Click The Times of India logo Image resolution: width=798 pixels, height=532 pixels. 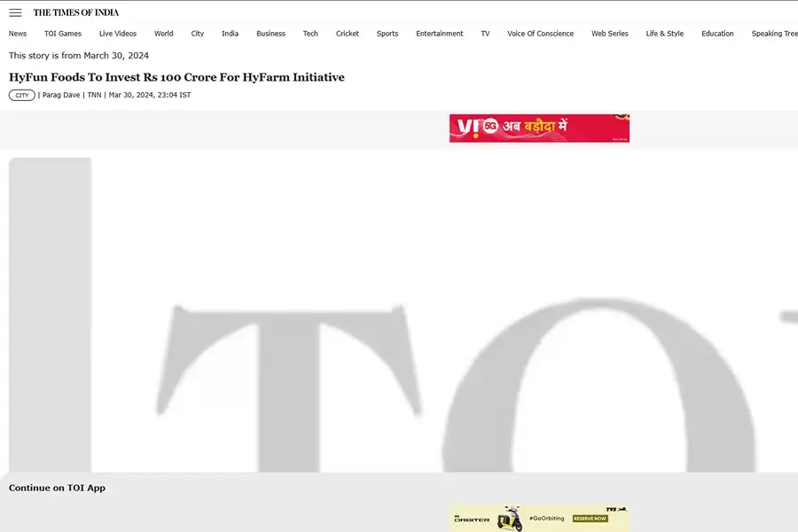coord(76,12)
